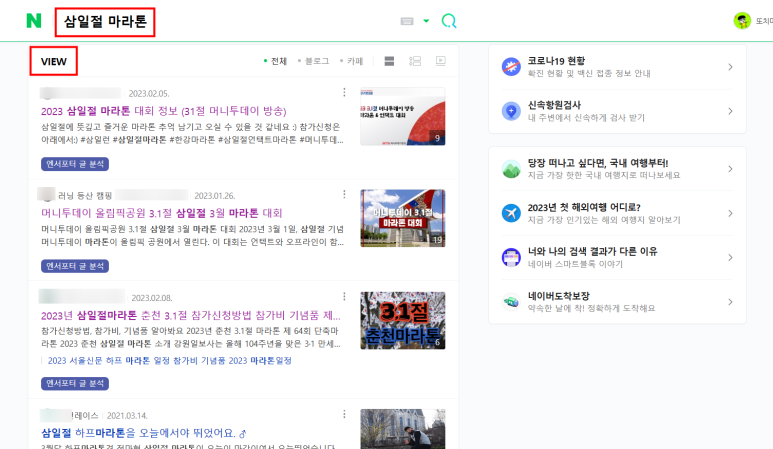Image resolution: width=773 pixels, height=449 pixels.
Task: Expand the 코로나19 현황 chevron
Action: (730, 67)
